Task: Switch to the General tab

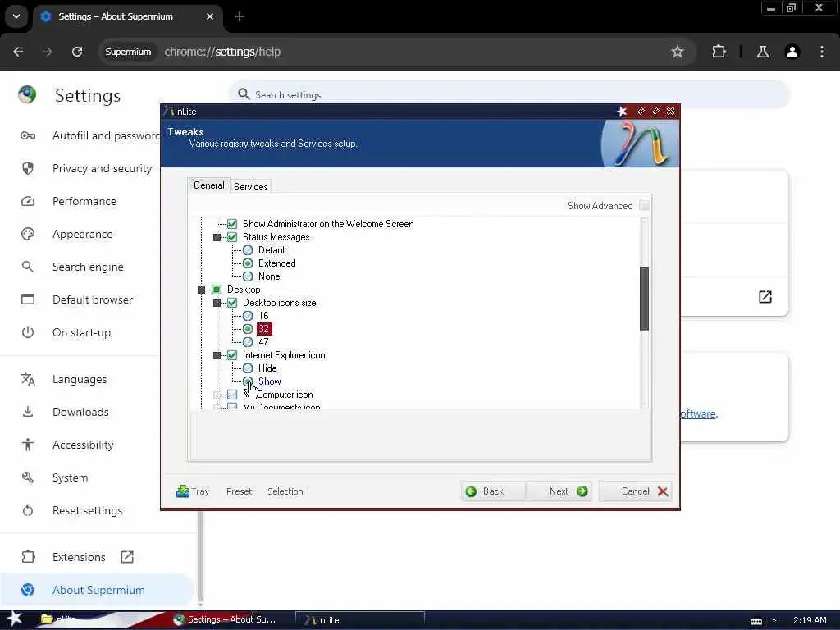Action: point(209,185)
